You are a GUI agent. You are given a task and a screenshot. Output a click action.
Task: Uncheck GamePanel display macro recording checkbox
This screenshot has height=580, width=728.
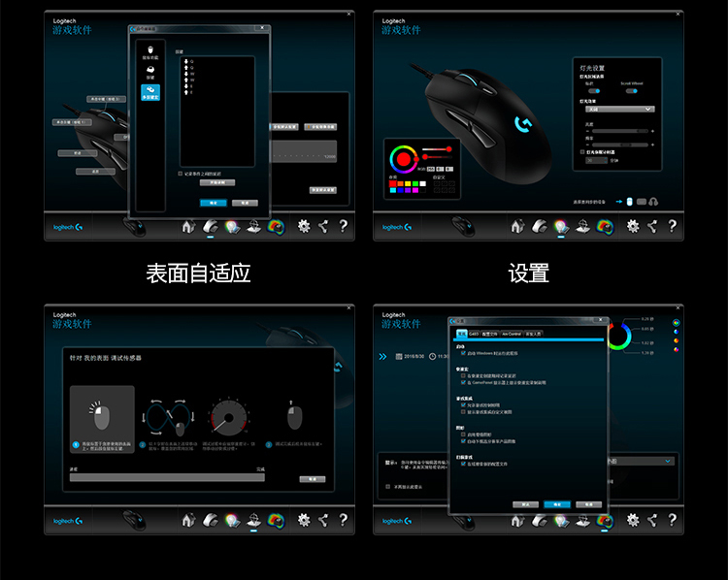[463, 383]
